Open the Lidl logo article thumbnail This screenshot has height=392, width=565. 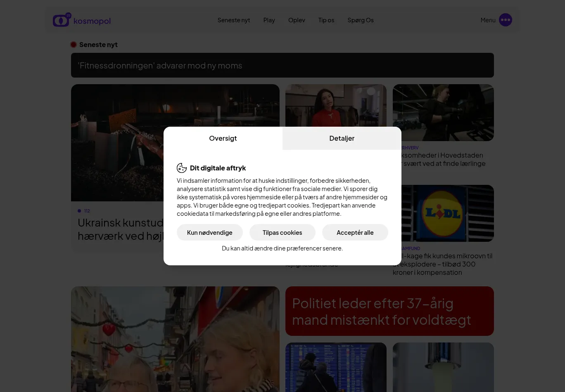point(443,213)
